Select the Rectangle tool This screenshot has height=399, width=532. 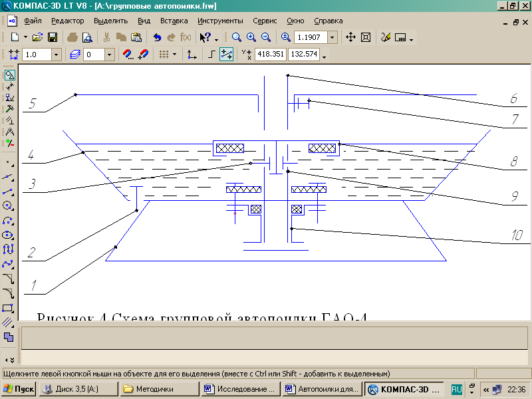click(x=9, y=308)
